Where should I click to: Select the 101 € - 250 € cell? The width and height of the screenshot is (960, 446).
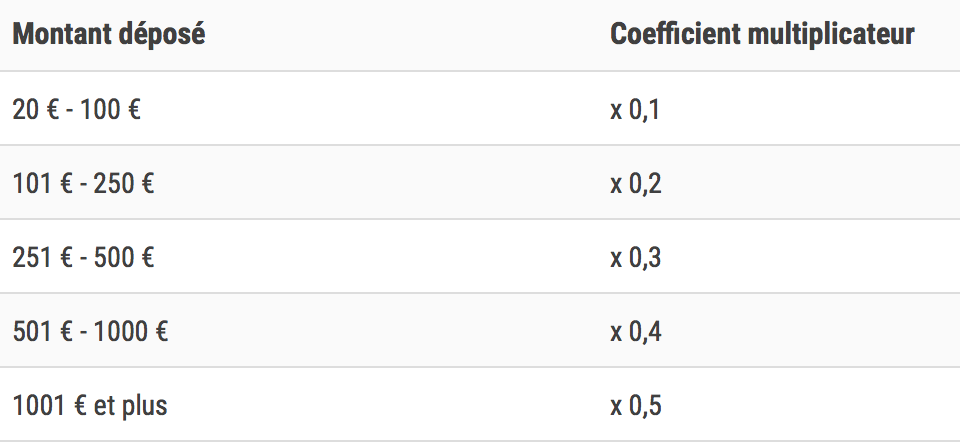tap(83, 183)
